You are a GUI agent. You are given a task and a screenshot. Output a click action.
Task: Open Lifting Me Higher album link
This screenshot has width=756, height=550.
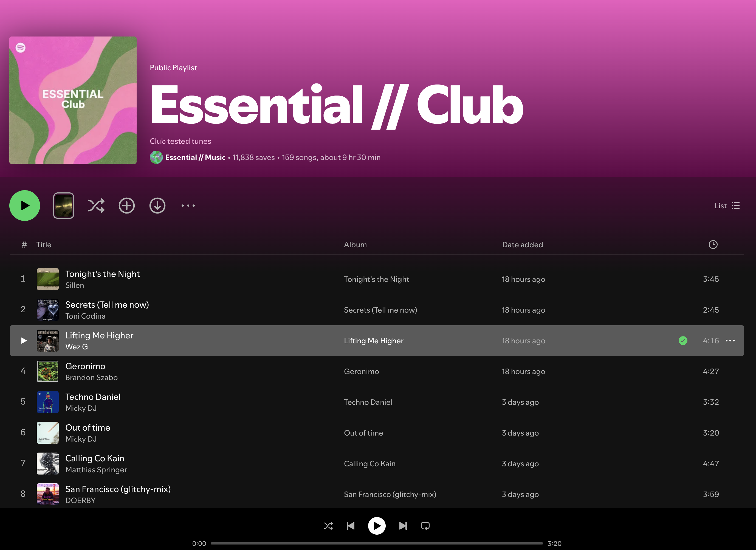click(x=374, y=341)
